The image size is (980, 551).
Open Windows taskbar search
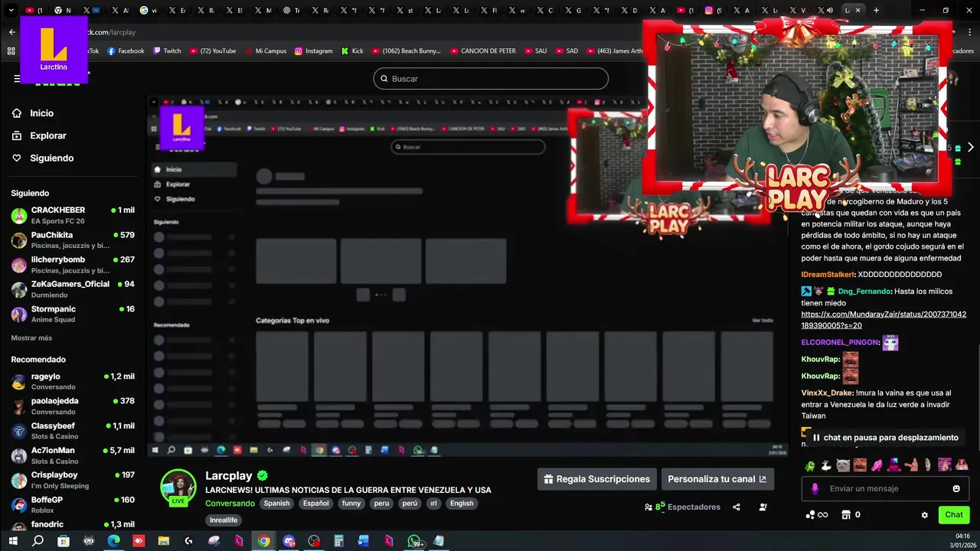coord(38,541)
